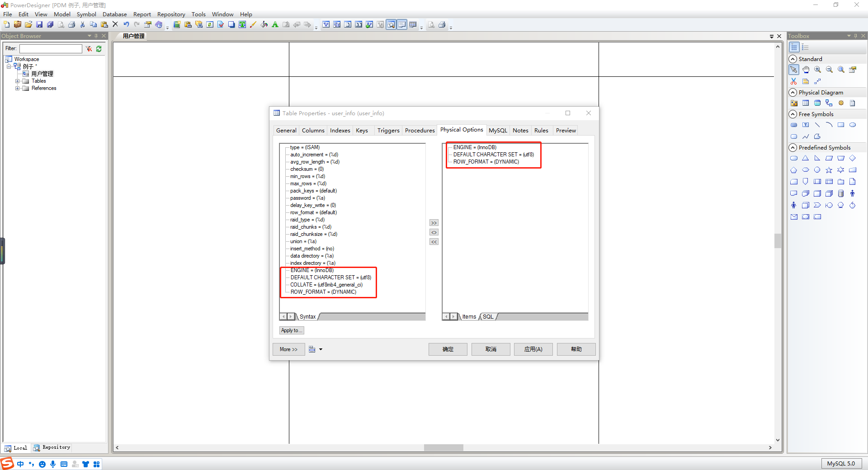
Task: Select the Zoom In tool in the Toolbox
Action: click(x=817, y=70)
